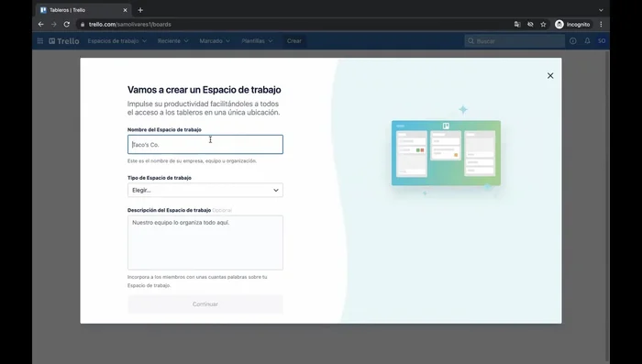Click the eye-slash tracking icon in address bar

coord(530,25)
